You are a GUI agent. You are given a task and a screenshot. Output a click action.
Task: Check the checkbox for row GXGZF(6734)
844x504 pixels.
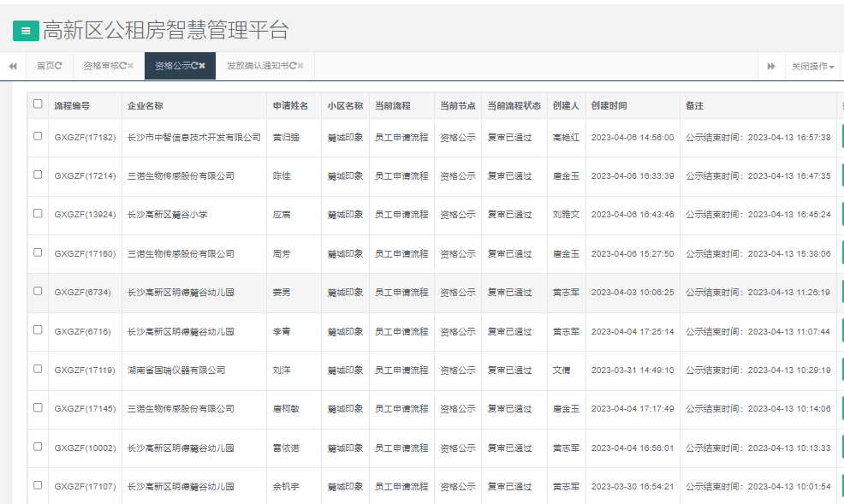tap(37, 292)
